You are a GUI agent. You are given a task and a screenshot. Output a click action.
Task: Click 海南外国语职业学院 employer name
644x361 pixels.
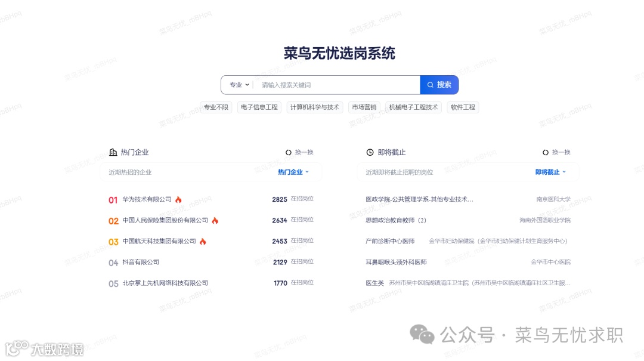coord(544,220)
